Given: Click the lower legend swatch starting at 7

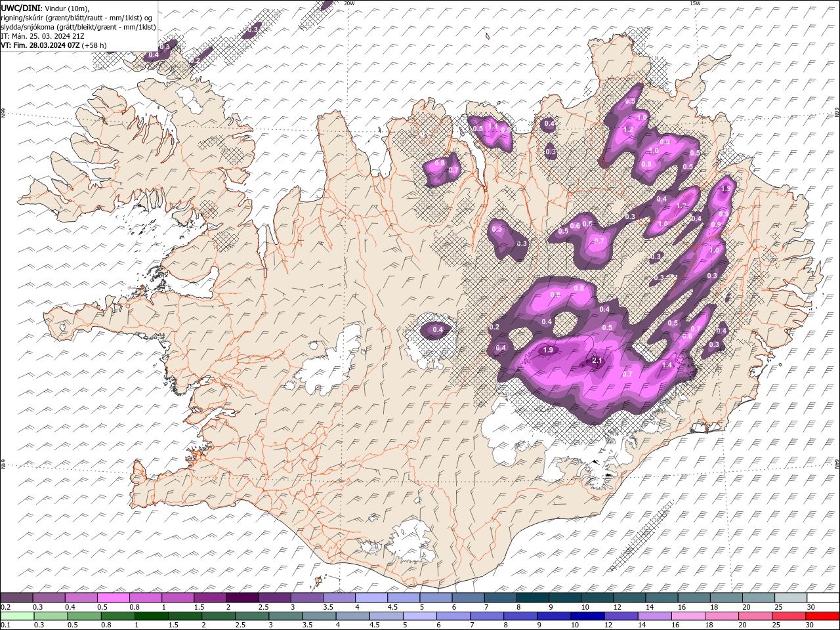Looking at the screenshot, I should [x=488, y=616].
